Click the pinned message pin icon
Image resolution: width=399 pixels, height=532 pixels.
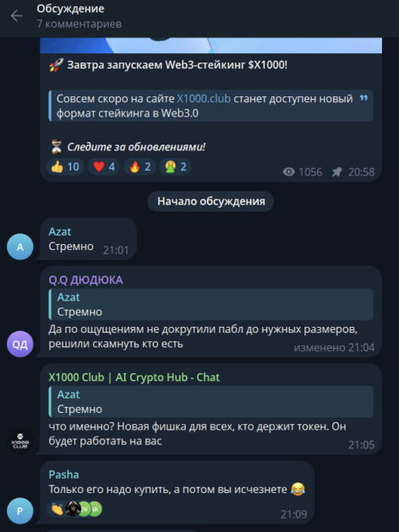336,172
